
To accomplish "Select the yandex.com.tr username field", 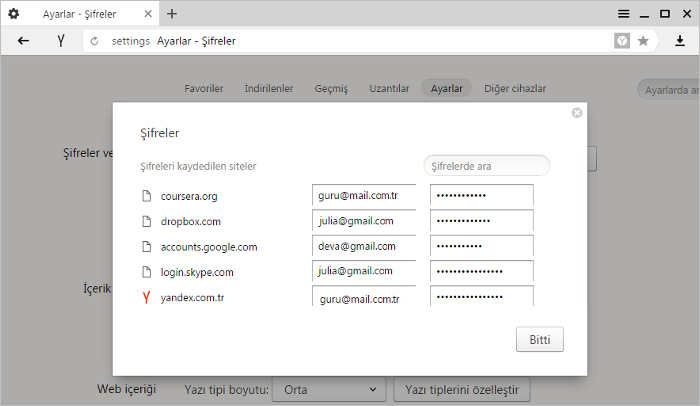I will pyautogui.click(x=364, y=296).
